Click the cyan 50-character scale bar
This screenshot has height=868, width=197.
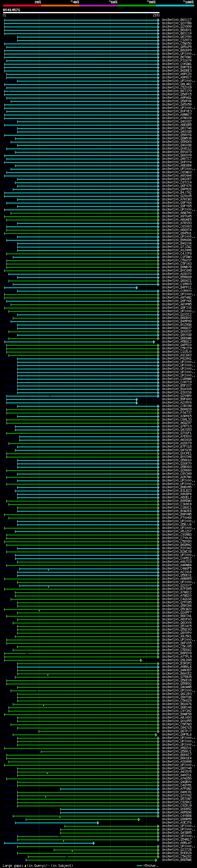pos(139,865)
